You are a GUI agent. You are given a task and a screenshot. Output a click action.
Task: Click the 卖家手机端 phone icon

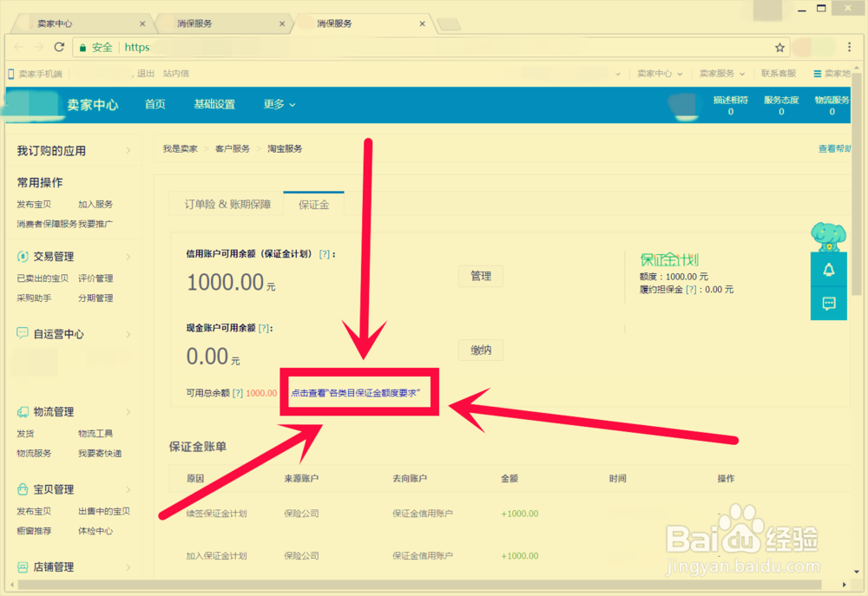(11, 74)
